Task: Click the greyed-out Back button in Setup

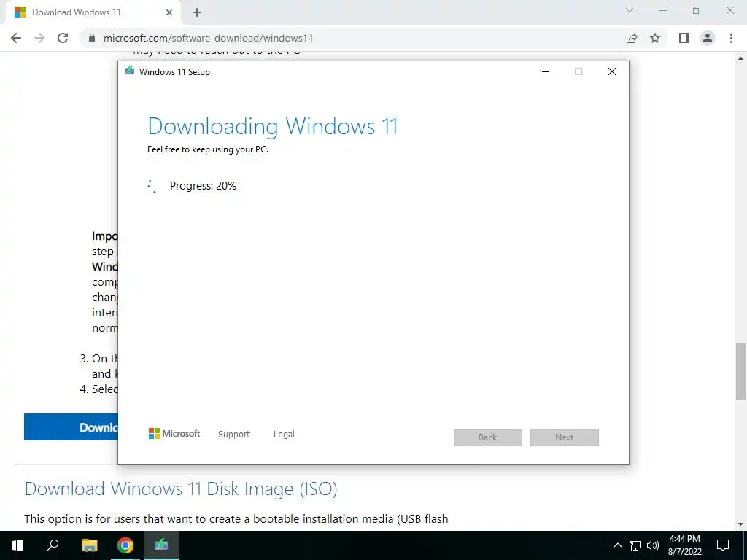Action: (488, 437)
